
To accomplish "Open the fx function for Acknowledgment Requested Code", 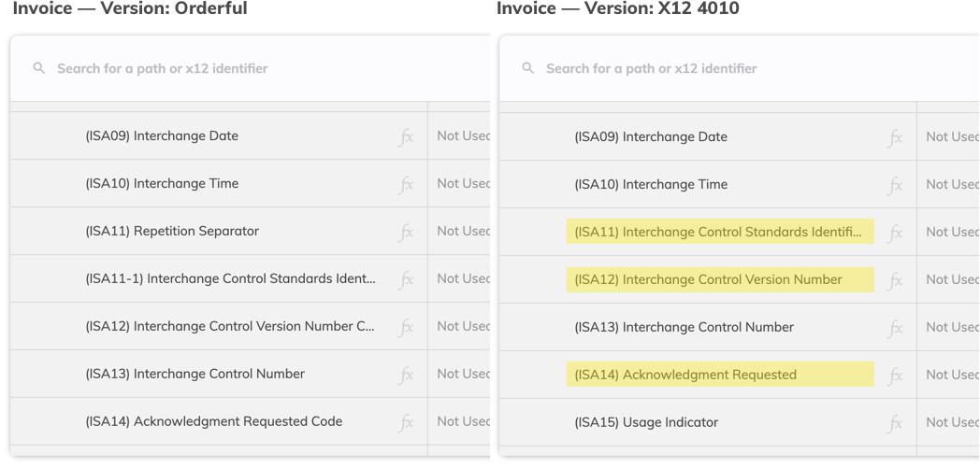I will (406, 422).
